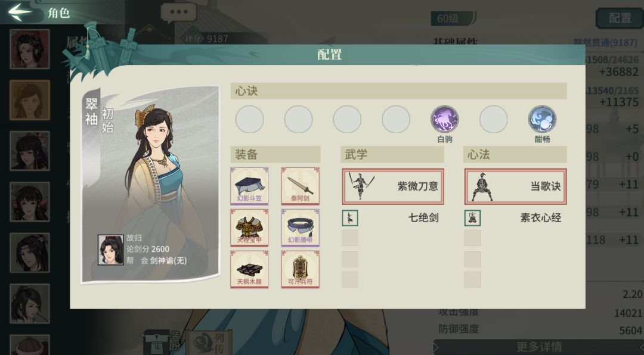The image size is (644, 355).
Task: Click the chat bubble icon at top
Action: point(179,13)
